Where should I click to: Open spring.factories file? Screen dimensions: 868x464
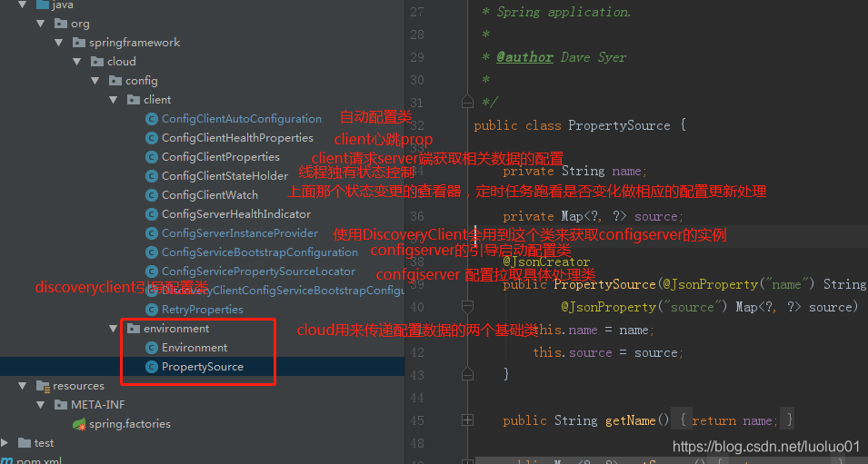pos(130,424)
